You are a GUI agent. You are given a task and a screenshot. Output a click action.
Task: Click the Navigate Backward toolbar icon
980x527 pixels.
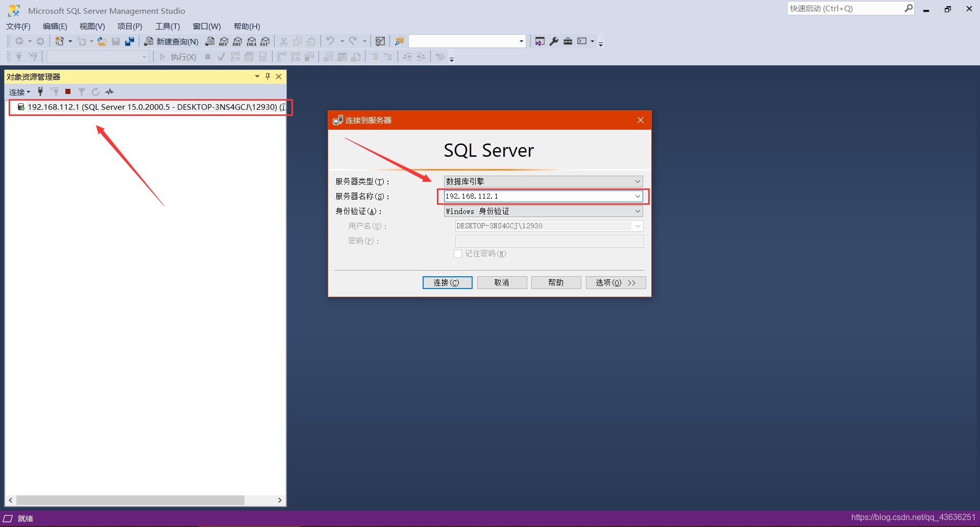coord(19,41)
